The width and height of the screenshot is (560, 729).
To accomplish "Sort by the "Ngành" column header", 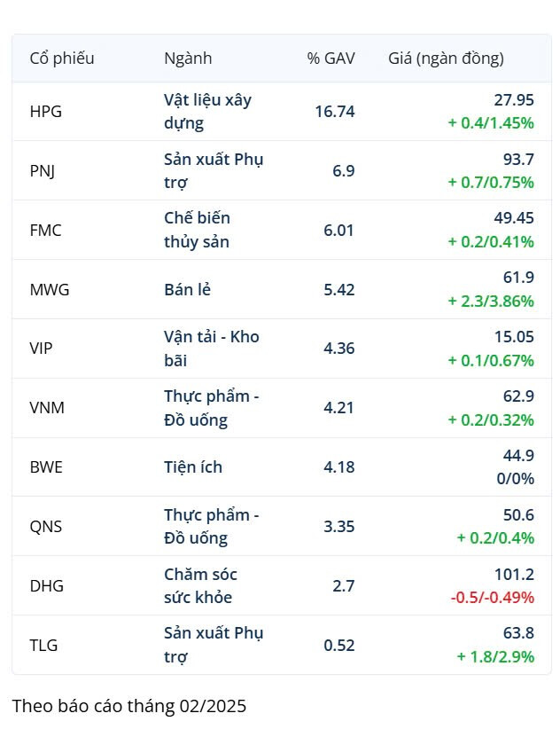I will (x=188, y=59).
